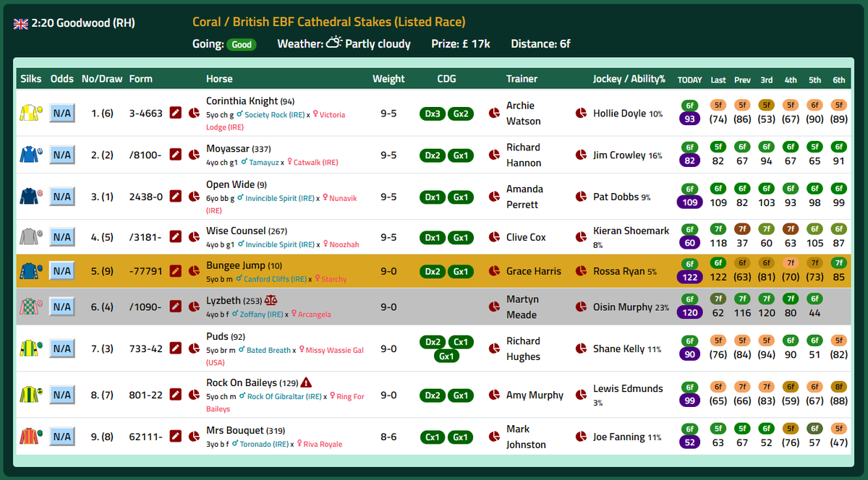Sort by the Horse column header
This screenshot has width=868, height=480.
[x=219, y=79]
